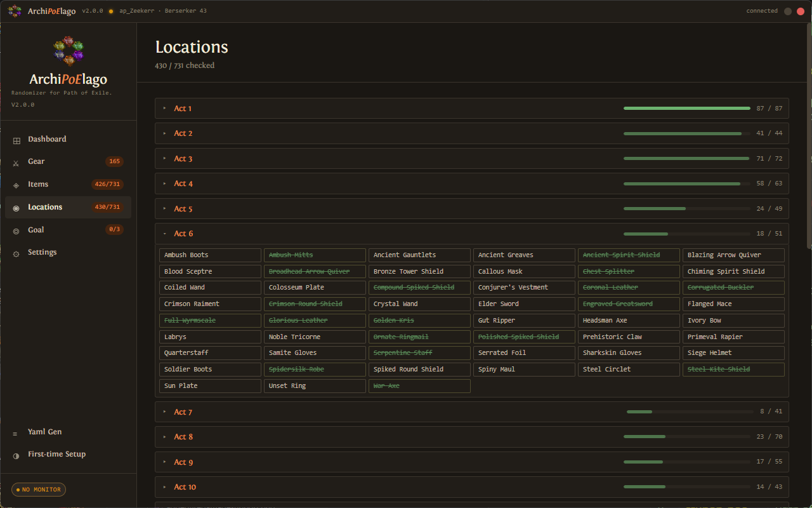The width and height of the screenshot is (812, 508).
Task: Click the Headsman Axe location
Action: tap(629, 321)
